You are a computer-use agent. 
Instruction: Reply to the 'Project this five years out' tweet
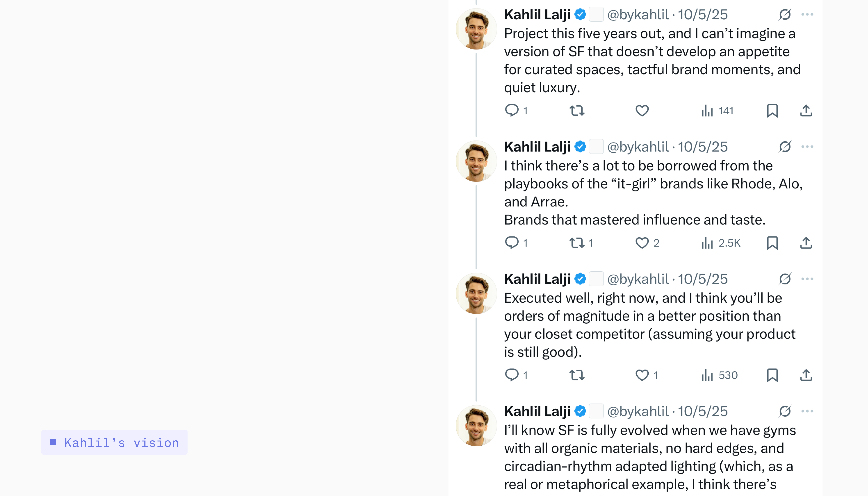pyautogui.click(x=512, y=111)
